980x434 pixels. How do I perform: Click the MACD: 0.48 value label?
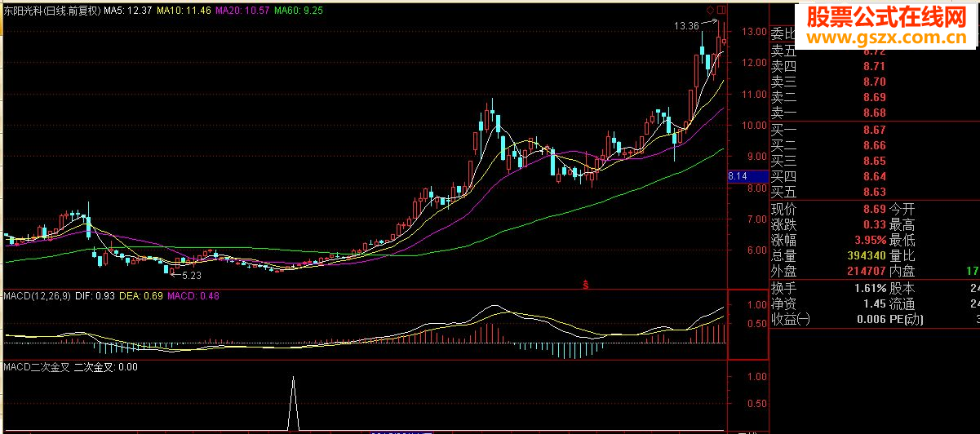pyautogui.click(x=193, y=294)
